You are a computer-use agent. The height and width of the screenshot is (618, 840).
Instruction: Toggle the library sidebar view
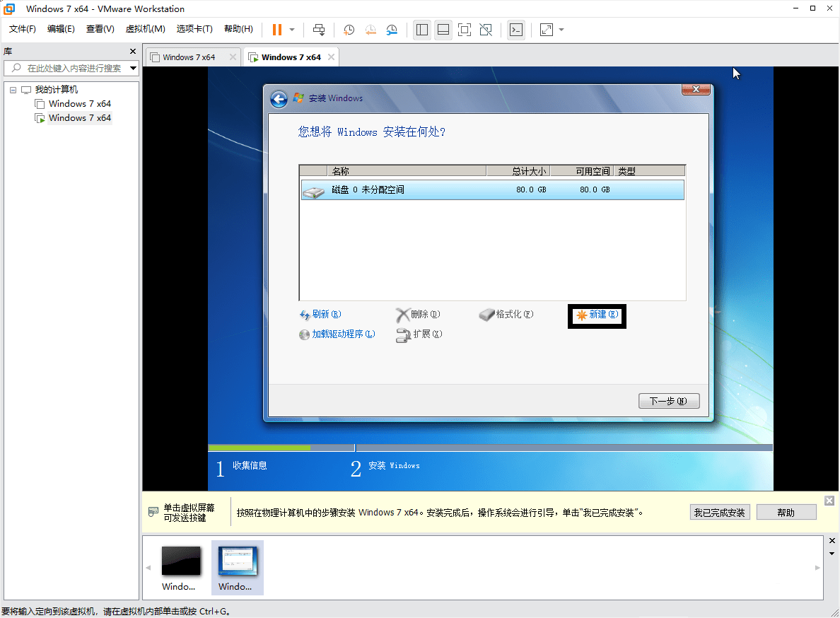tap(422, 30)
